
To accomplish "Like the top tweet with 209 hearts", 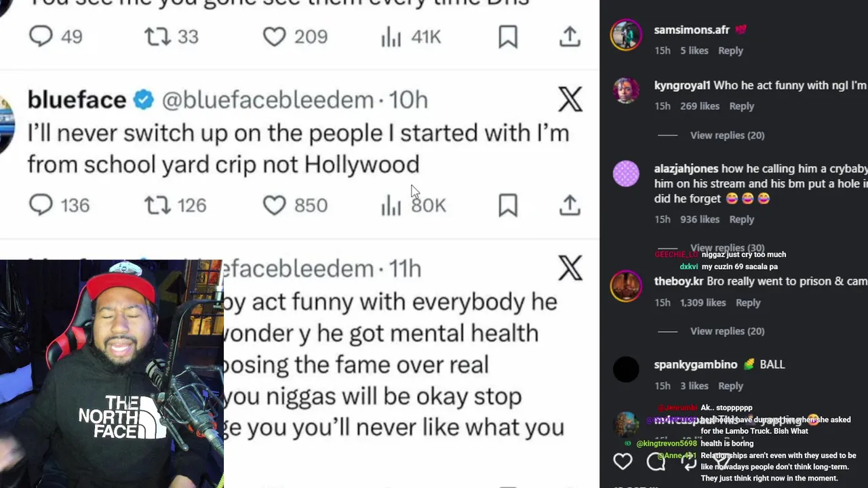I will pos(274,37).
